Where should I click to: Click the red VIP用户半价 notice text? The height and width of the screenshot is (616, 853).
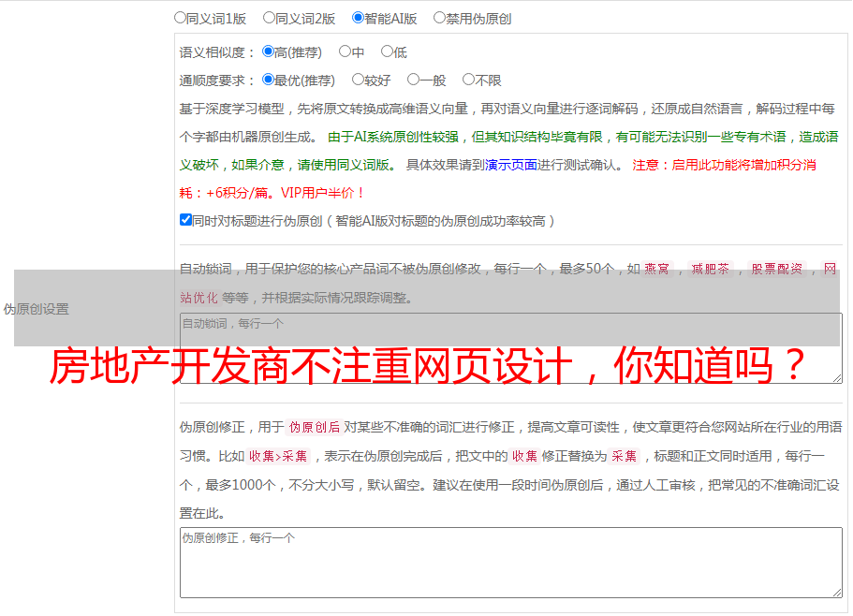point(322,193)
